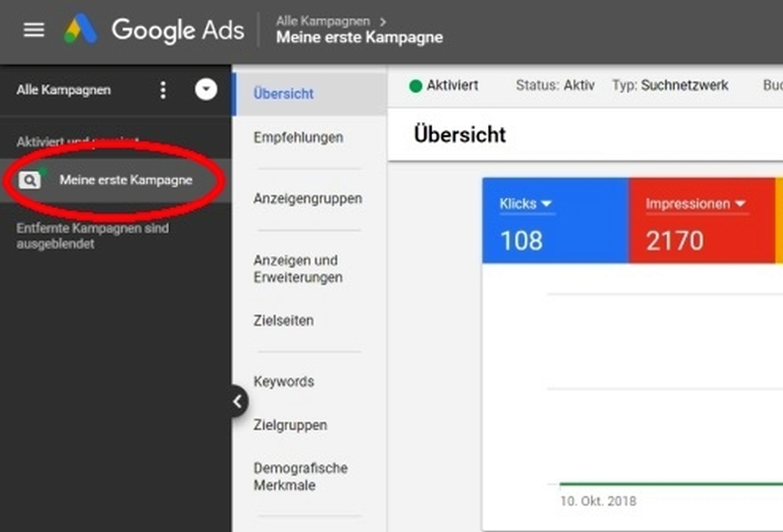Click Entfernte Kampagnen sind ausgeblendet notice
The height and width of the screenshot is (532, 783).
coord(92,236)
